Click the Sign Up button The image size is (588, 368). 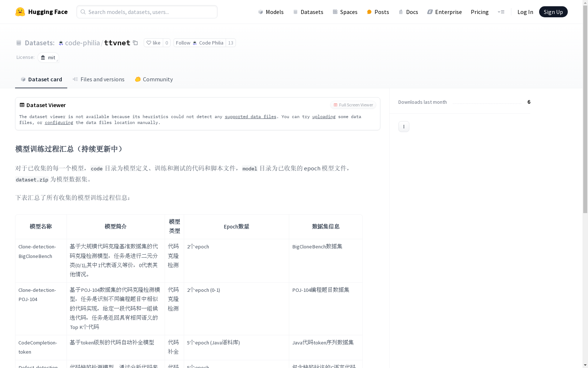[x=553, y=12]
